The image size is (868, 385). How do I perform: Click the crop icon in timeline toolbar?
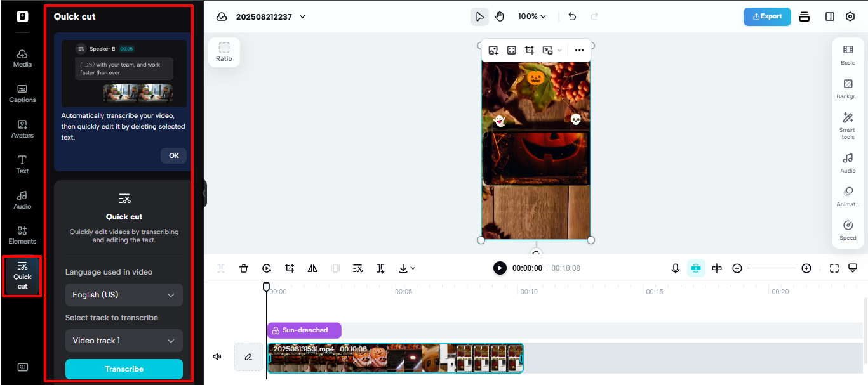[290, 268]
